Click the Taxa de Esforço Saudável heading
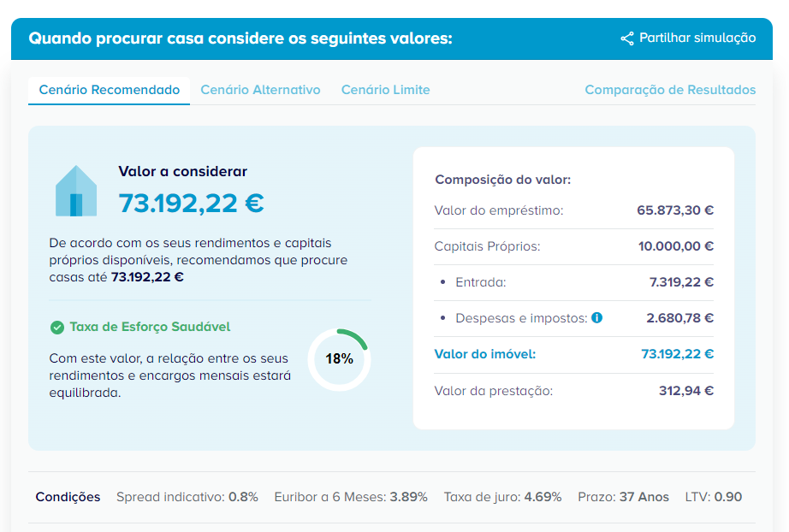Viewport: 789px width, 532px height. click(x=150, y=327)
